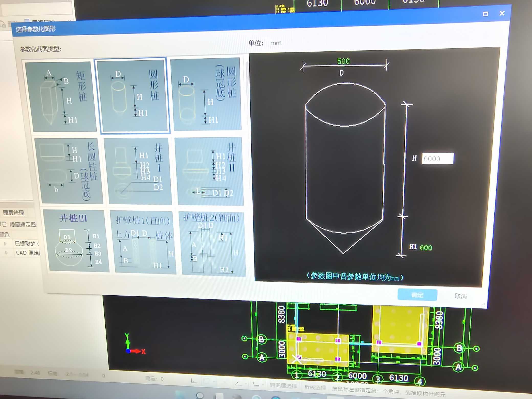
Task: Click 跨图层选择 in the status bar
Action: (283, 386)
